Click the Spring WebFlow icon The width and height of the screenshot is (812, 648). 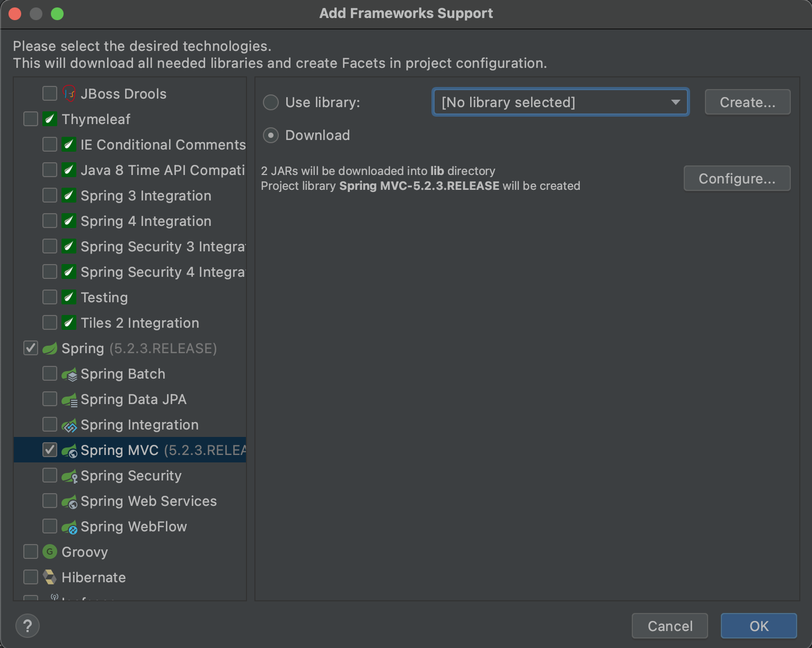point(69,528)
